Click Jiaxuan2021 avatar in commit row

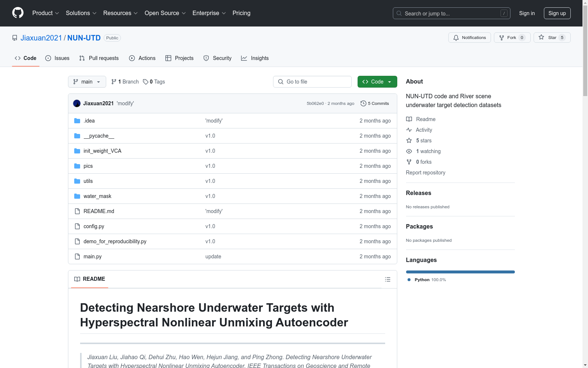(77, 103)
